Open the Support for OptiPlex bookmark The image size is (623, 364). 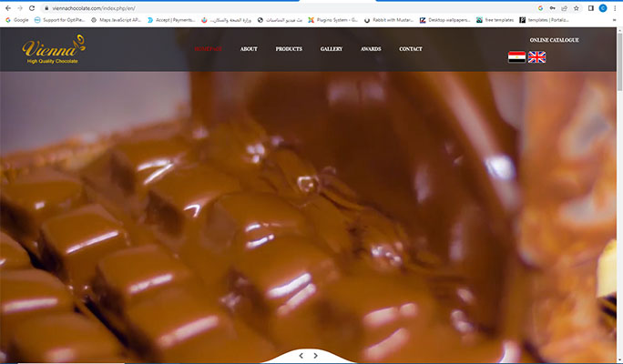tap(59, 20)
